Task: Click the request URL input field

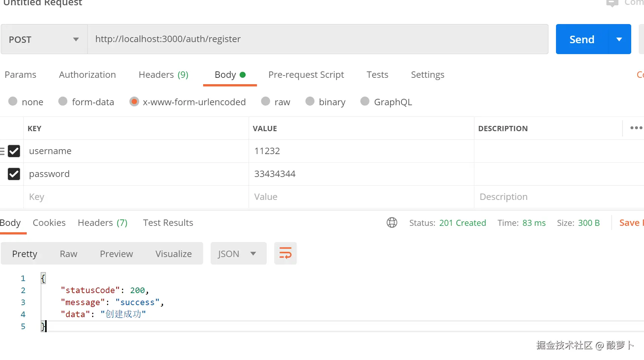Action: point(318,39)
